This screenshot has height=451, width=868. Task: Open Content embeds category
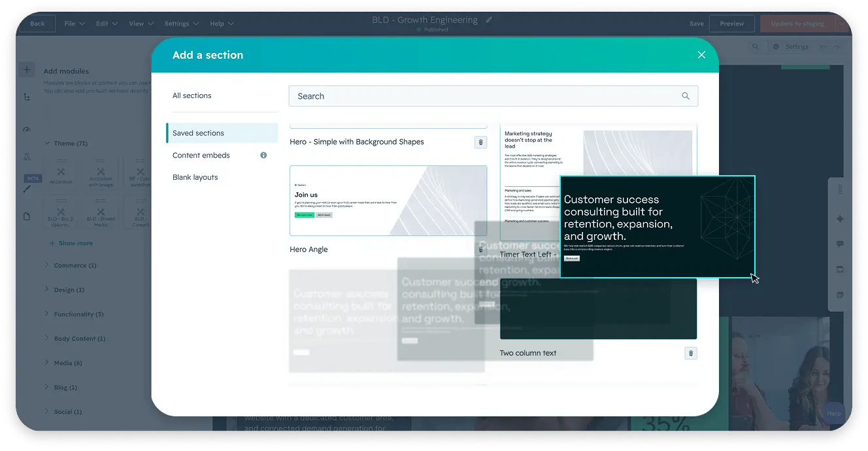(201, 155)
